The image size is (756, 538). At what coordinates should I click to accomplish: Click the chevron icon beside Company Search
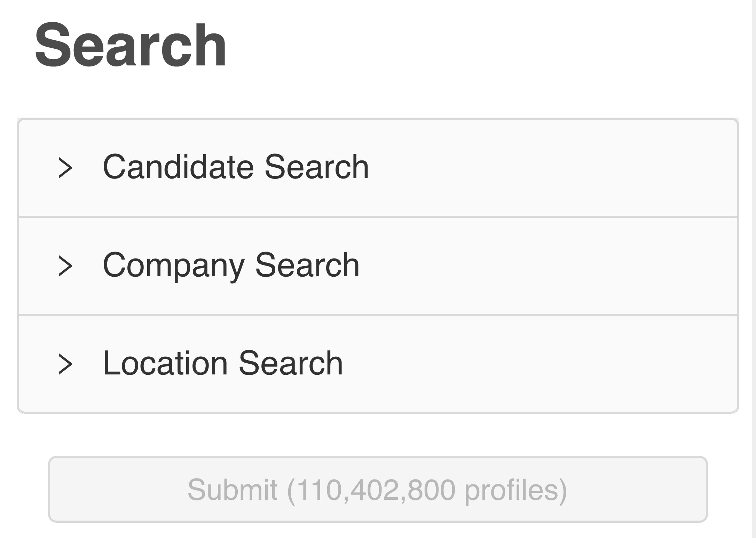click(65, 266)
